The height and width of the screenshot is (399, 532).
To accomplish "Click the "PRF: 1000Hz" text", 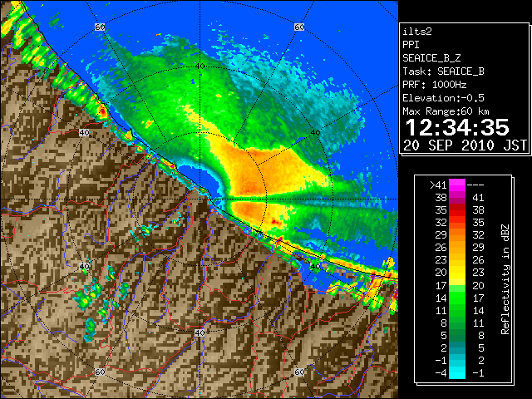I will tap(435, 85).
